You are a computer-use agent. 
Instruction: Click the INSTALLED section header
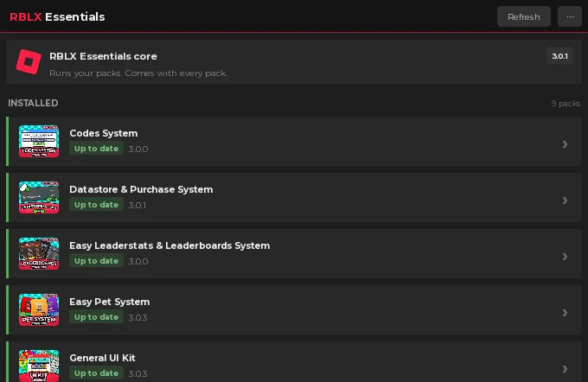33,103
